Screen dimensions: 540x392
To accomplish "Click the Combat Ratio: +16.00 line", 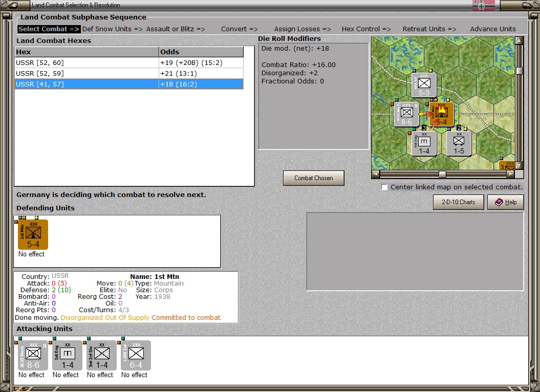I will (298, 65).
